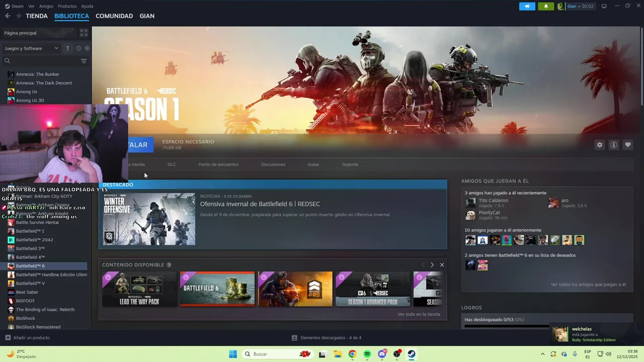This screenshot has width=644, height=362.
Task: Open the Steam menu
Action: pos(14,6)
